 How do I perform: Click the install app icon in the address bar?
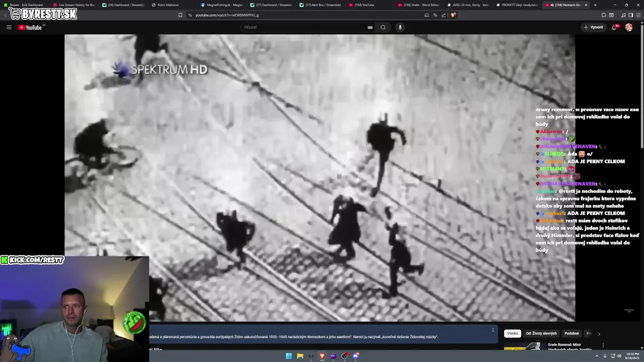point(427,15)
